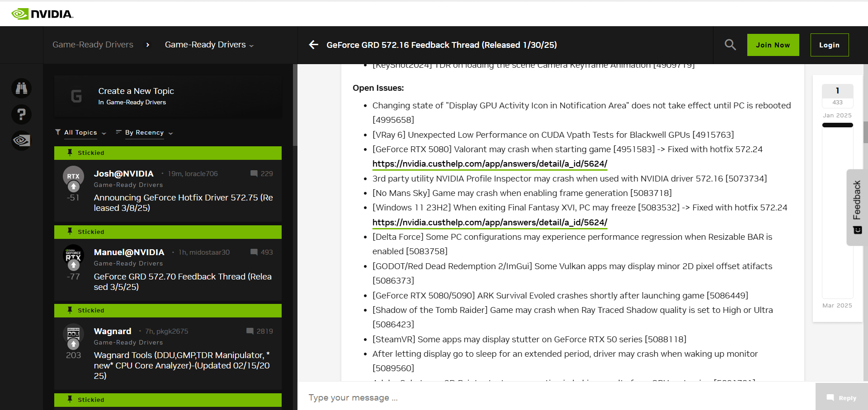This screenshot has height=410, width=868.
Task: Click the 'Open Issues:' heading
Action: click(378, 88)
